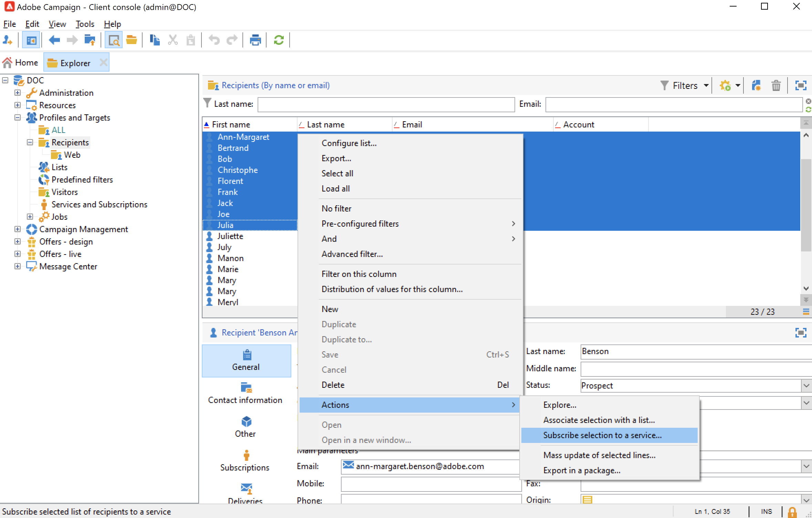
Task: Click the trash delete icon above list
Action: point(776,85)
